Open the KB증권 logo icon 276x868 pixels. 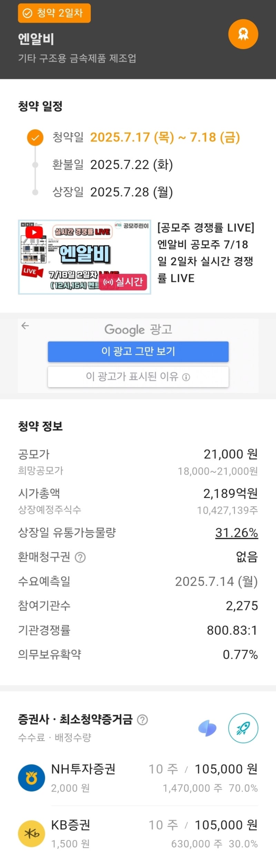[x=31, y=834]
